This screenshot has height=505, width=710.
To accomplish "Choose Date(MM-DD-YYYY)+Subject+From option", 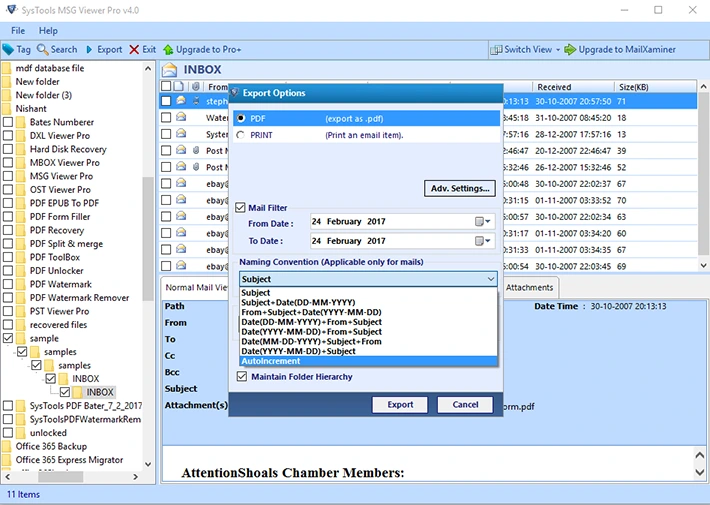I will click(368, 341).
